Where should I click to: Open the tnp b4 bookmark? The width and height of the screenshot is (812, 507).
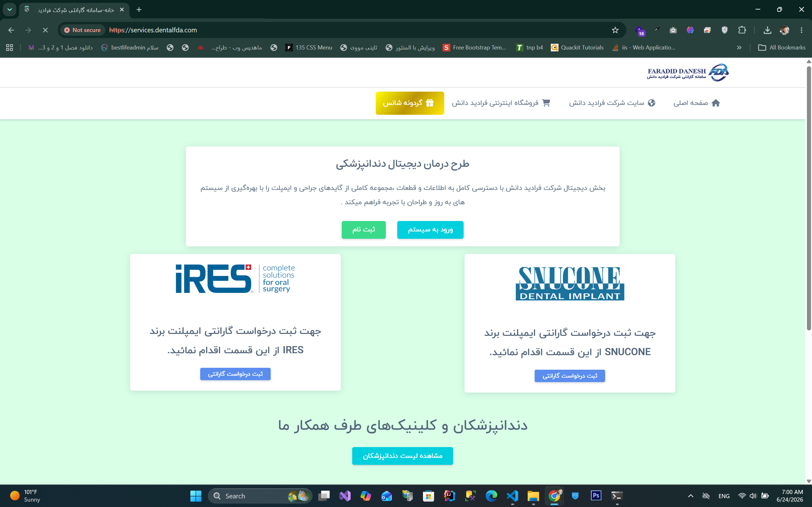point(530,48)
